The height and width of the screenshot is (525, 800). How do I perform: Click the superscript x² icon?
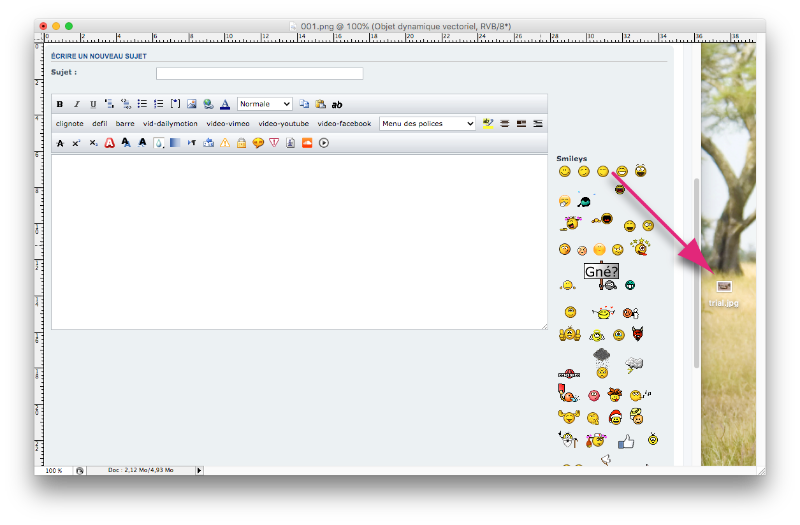click(x=76, y=143)
